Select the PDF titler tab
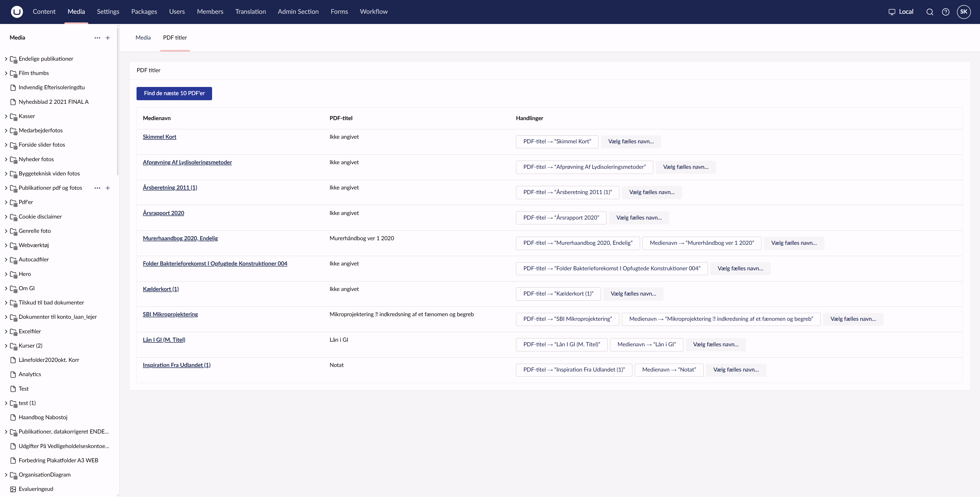This screenshot has height=497, width=980. [175, 38]
